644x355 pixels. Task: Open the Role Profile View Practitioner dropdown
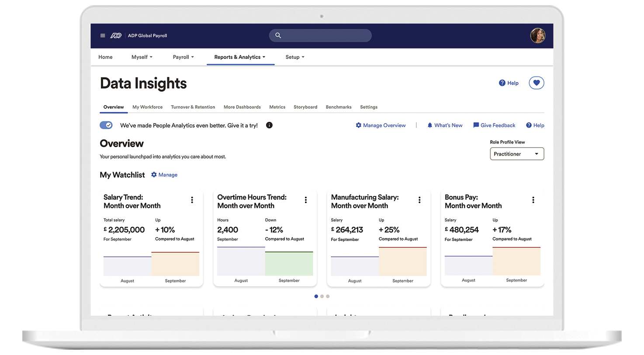point(517,154)
